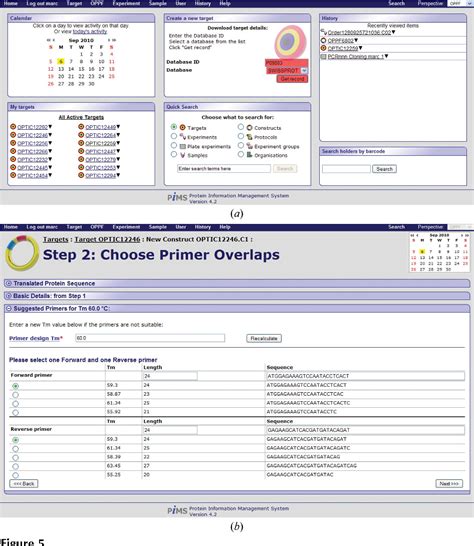Click the Organisations icon in Quick Search
Screen dimensions: 474x546
(249, 155)
